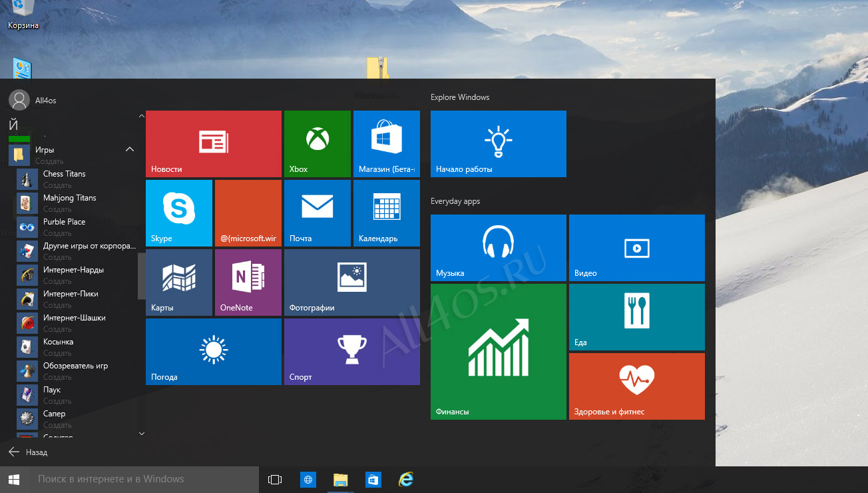Open the Спорт sports tile
Image resolution: width=868 pixels, height=493 pixels.
[352, 352]
